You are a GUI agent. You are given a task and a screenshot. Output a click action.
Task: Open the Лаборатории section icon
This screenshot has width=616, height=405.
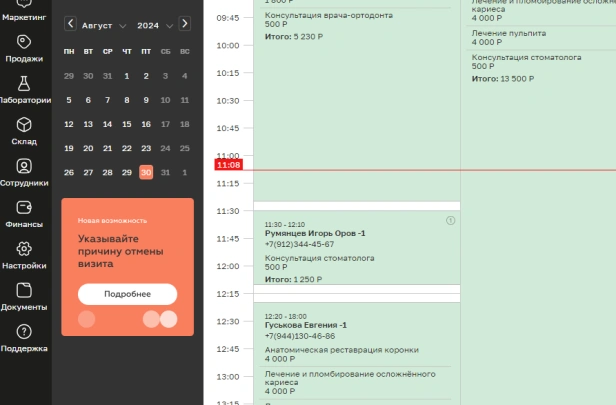(x=25, y=90)
